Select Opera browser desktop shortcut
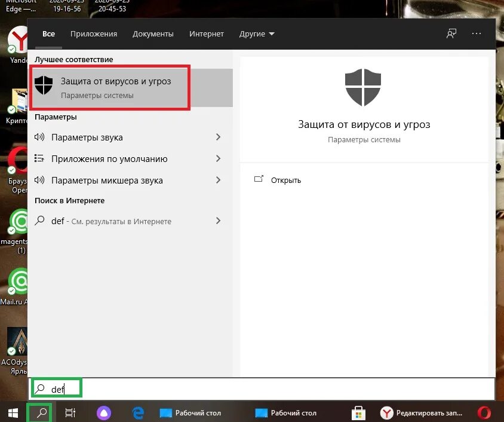Image resolution: width=504 pixels, height=422 pixels. pos(16,170)
